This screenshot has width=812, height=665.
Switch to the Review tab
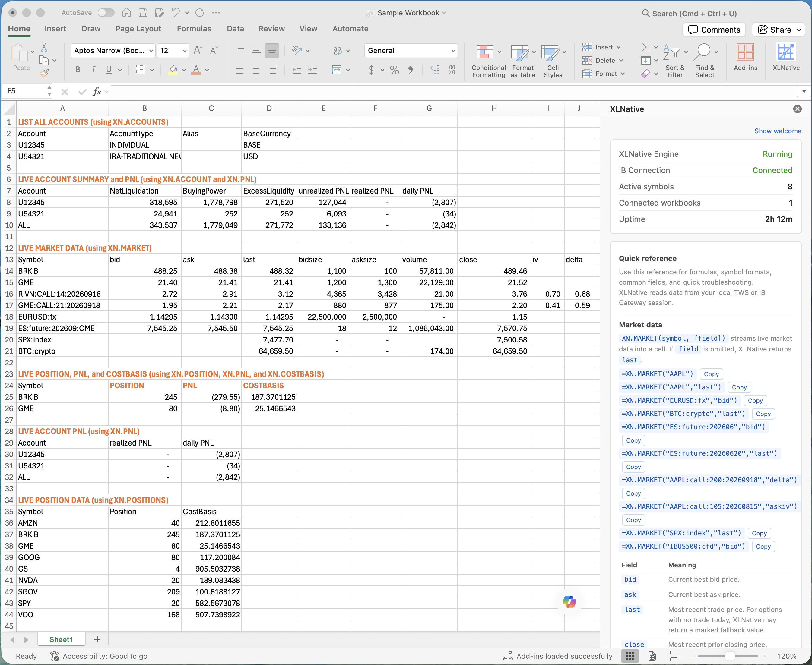271,29
